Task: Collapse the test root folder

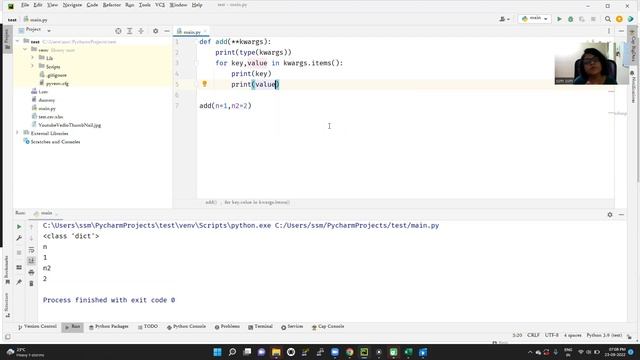Action: click(18, 41)
